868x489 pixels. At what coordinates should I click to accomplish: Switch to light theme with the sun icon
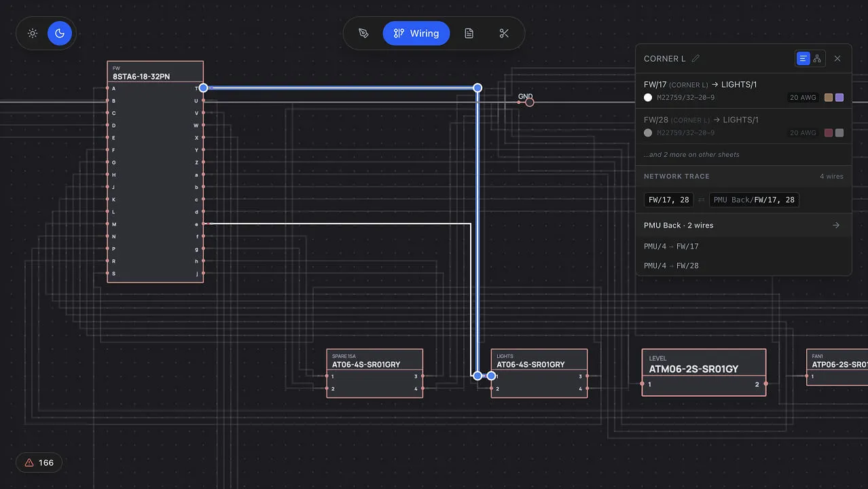click(x=33, y=33)
